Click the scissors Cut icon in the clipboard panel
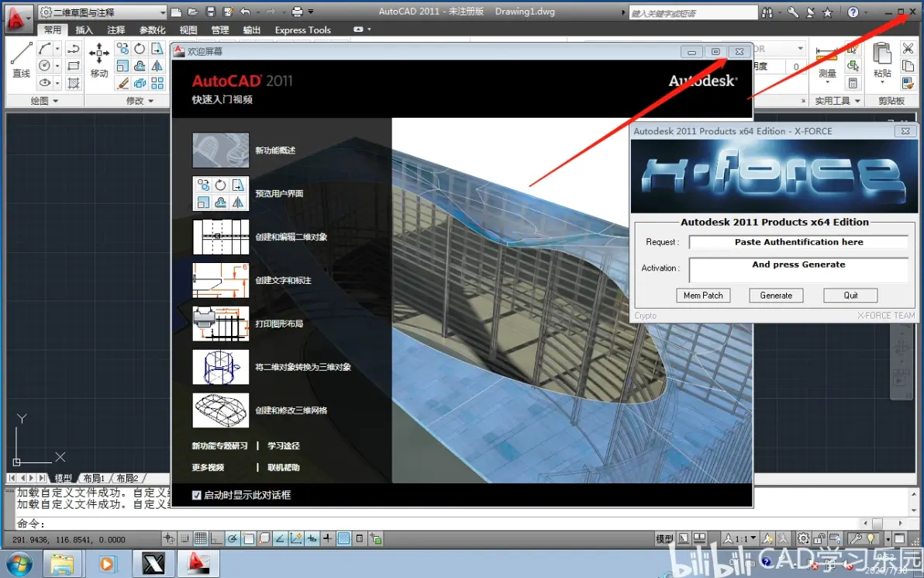 coord(908,48)
